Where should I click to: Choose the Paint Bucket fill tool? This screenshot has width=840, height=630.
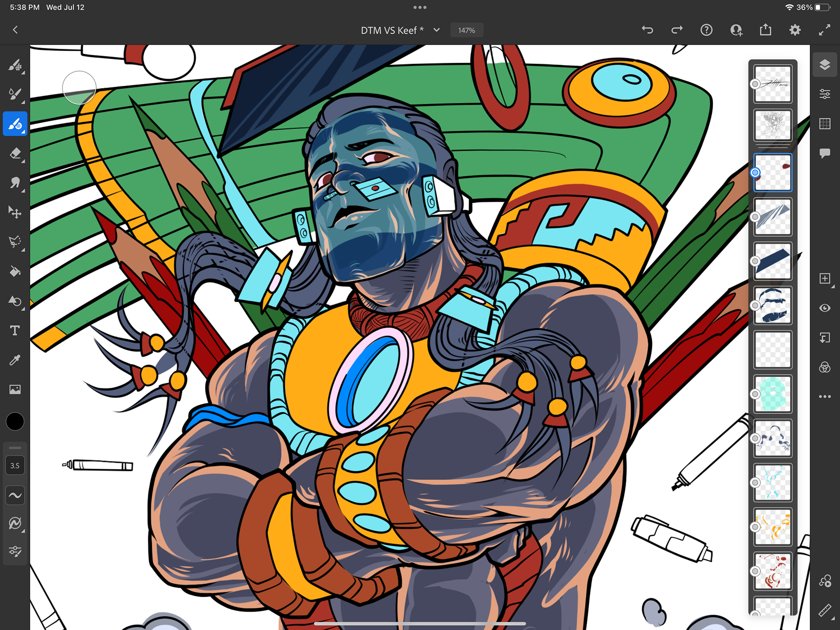coord(15,271)
